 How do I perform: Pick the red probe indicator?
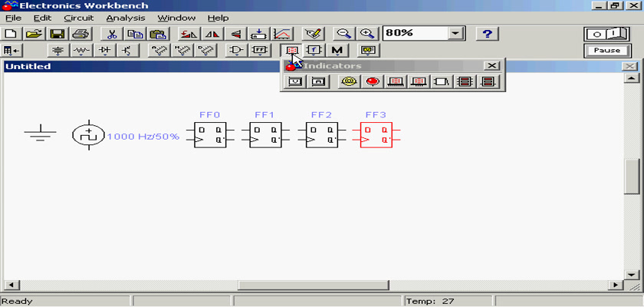pos(373,81)
